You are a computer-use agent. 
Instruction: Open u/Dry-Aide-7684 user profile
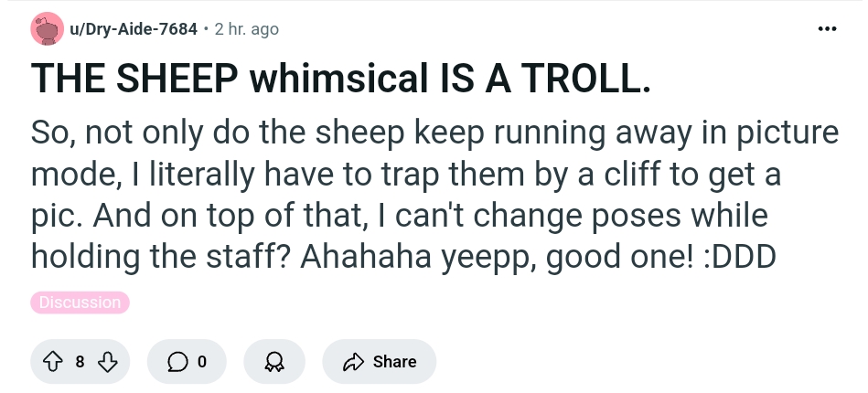(134, 28)
